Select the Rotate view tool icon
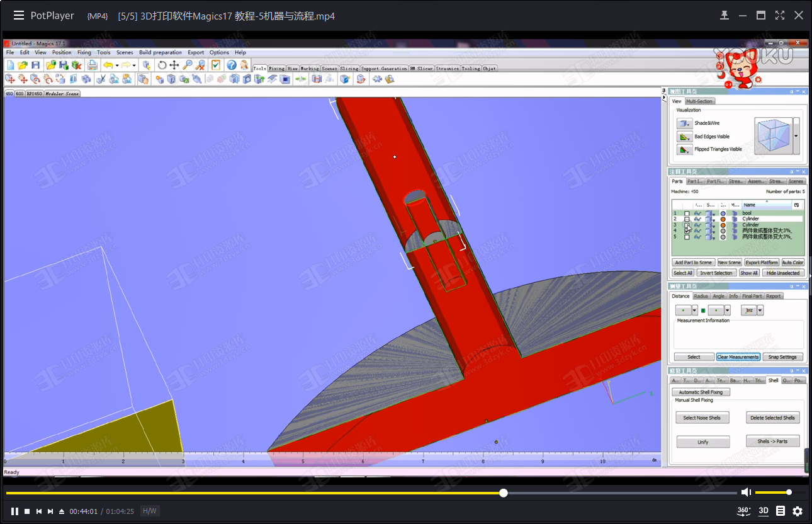The height and width of the screenshot is (524, 812). (x=162, y=65)
